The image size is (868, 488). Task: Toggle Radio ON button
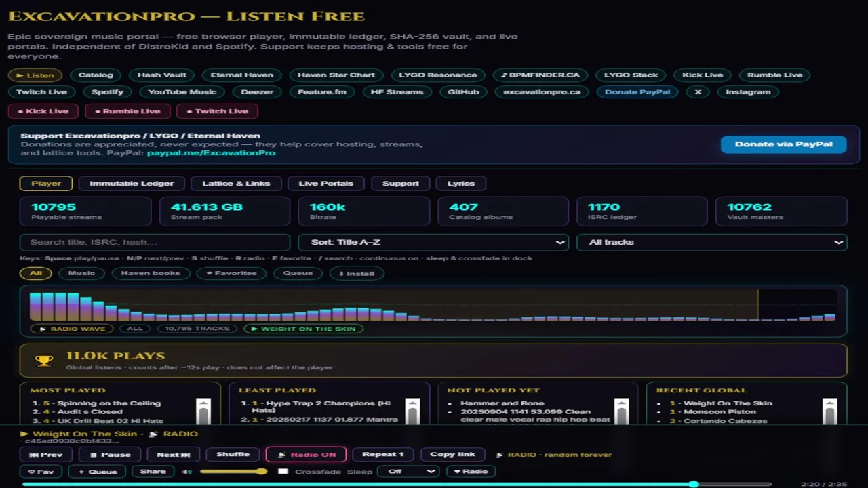tap(306, 455)
